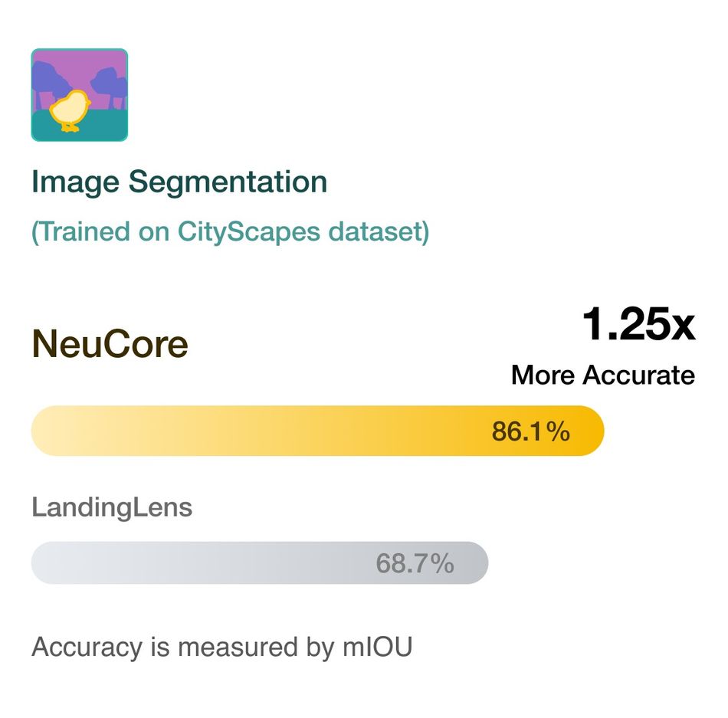The height and width of the screenshot is (718, 728).
Task: Click the Accuracy is measured by mIOU footnote
Action: pyautogui.click(x=222, y=647)
